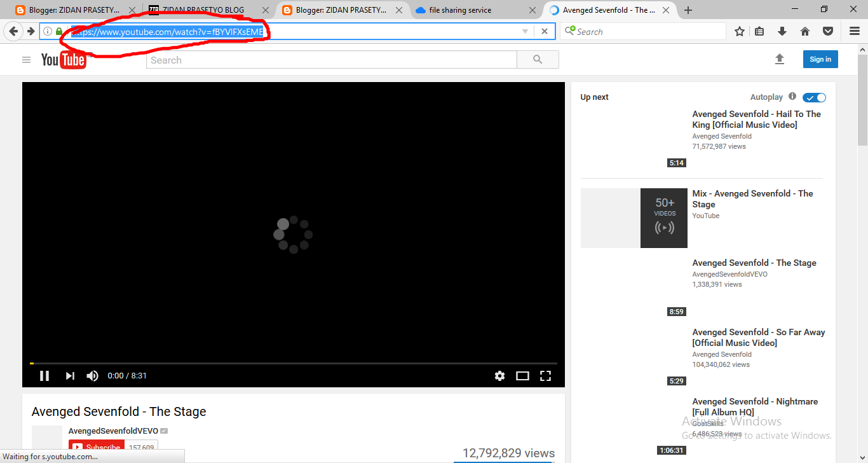
Task: Focus the YouTube search input
Action: click(x=332, y=60)
